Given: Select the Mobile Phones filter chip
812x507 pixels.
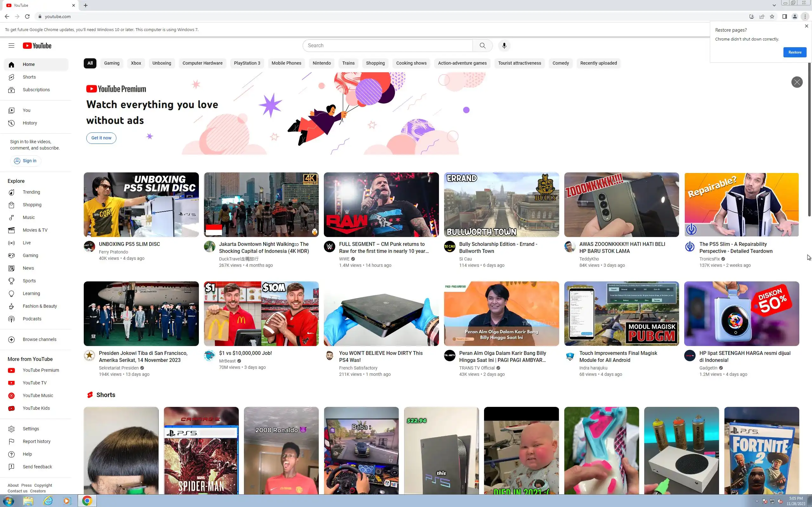Looking at the screenshot, I should [x=286, y=63].
